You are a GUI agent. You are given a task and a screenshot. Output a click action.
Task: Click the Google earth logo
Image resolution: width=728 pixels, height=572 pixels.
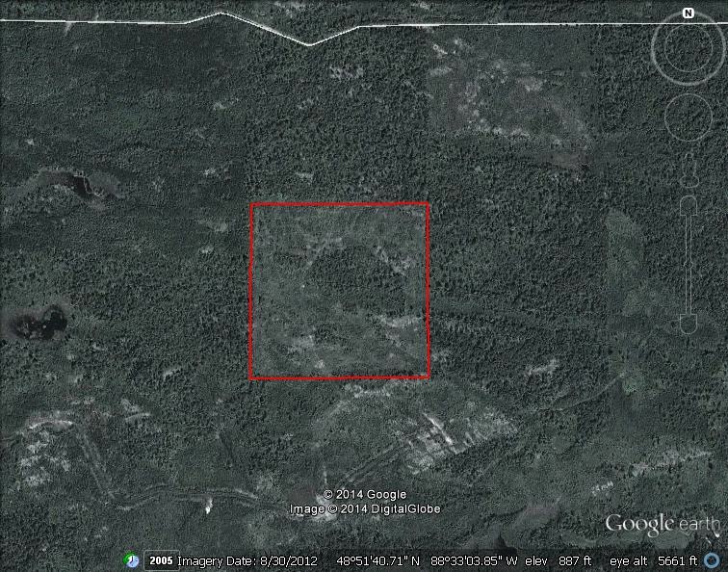[x=663, y=525]
